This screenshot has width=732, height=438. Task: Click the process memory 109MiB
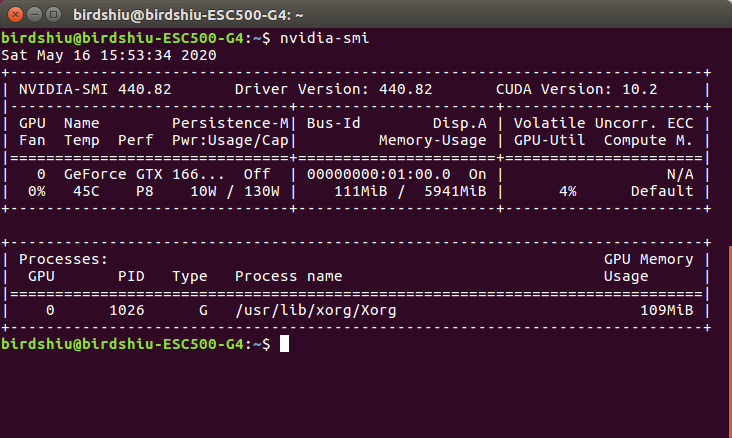tap(667, 310)
